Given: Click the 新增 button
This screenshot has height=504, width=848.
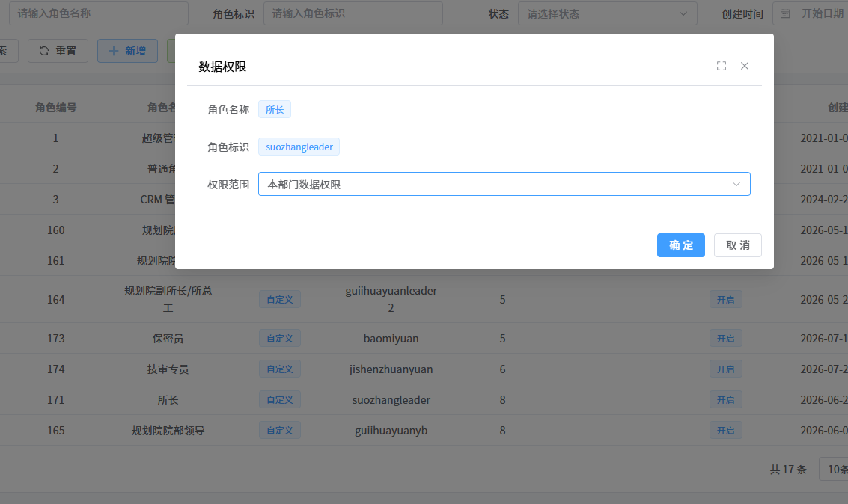Looking at the screenshot, I should pos(128,51).
